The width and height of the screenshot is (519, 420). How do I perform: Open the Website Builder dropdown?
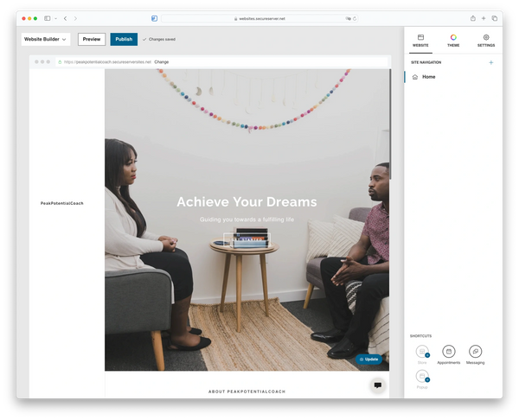tap(46, 39)
